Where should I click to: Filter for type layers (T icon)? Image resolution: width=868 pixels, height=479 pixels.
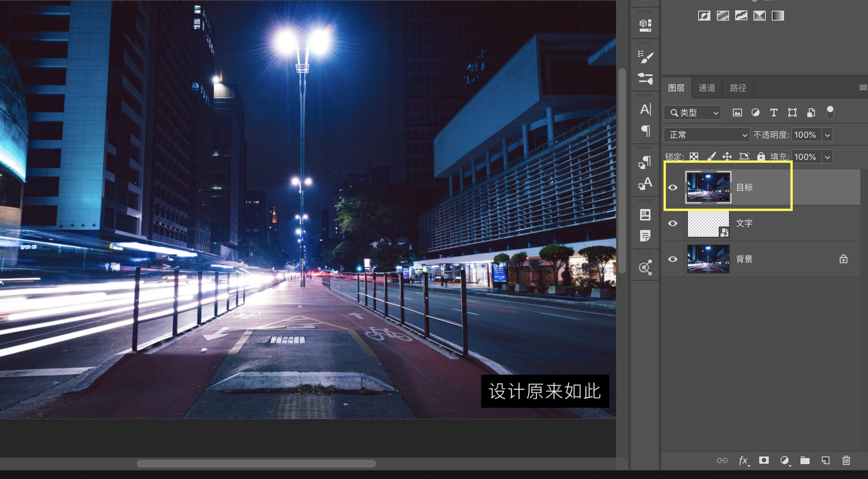tap(774, 113)
